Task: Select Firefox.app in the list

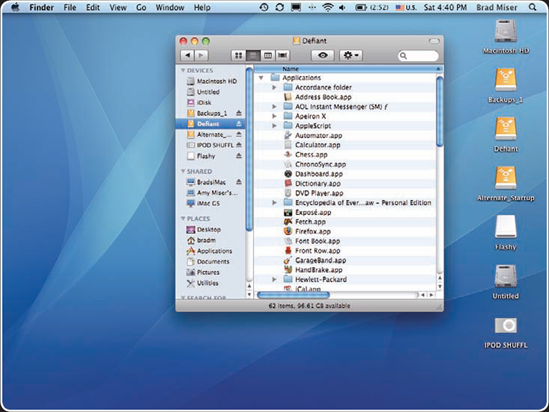Action: 345,231
